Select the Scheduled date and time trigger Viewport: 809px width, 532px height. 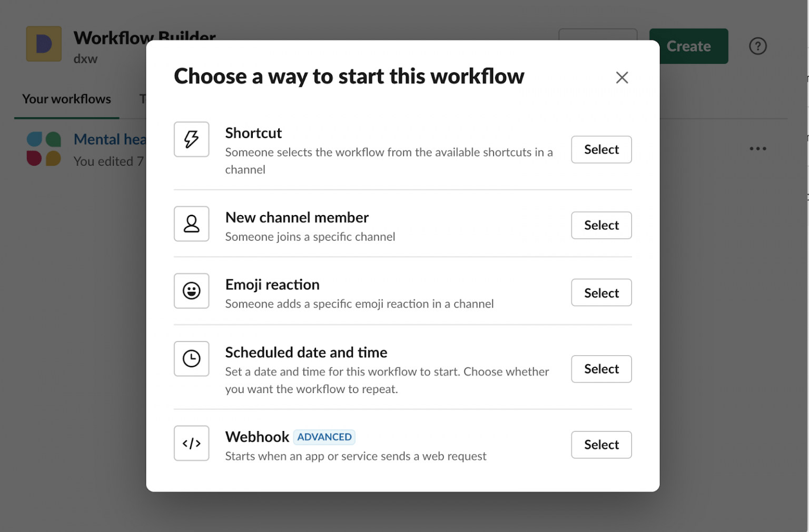pyautogui.click(x=601, y=369)
